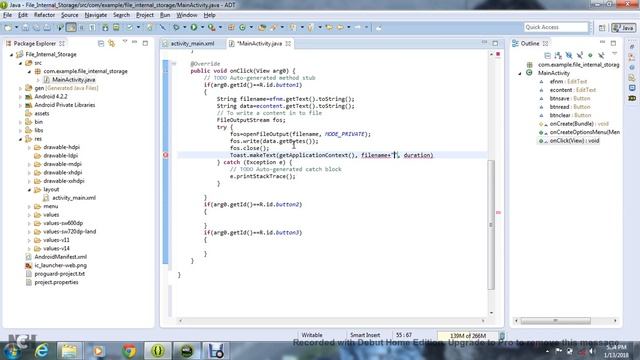Open dropdown arrow next to New icon
The image size is (640, 360).
(x=16, y=27)
